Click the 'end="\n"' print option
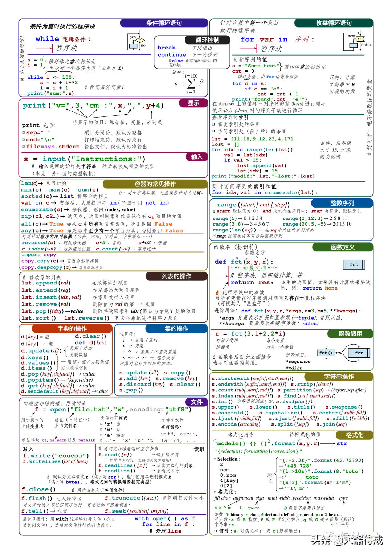Screen dimensions: 392x554 [40, 140]
